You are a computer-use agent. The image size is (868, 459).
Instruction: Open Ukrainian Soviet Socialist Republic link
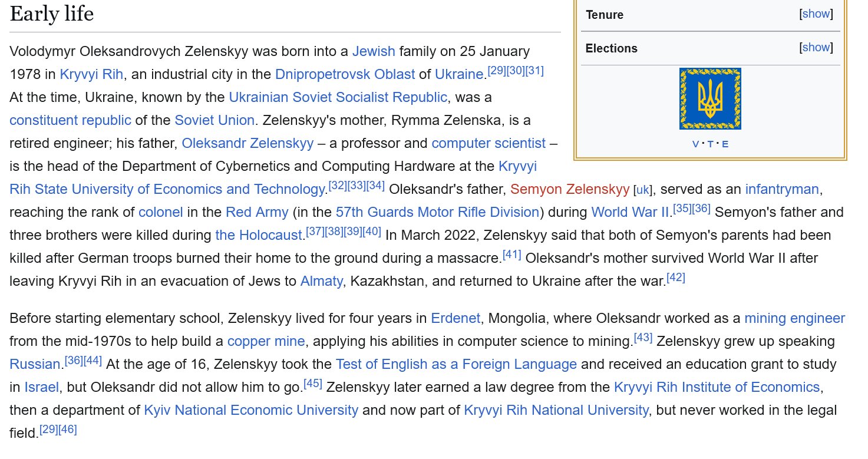point(338,97)
